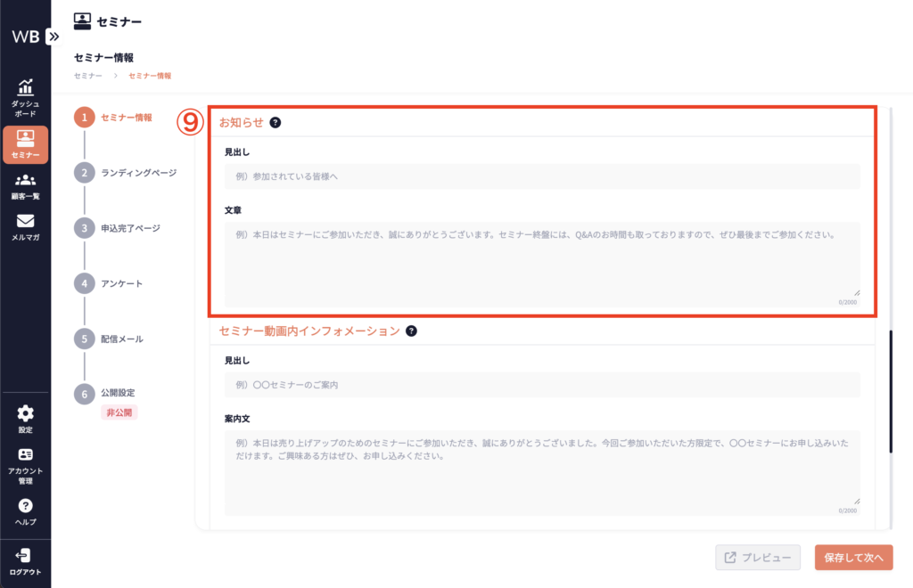This screenshot has width=913, height=588.
Task: Click the プレビュー button
Action: click(x=757, y=558)
